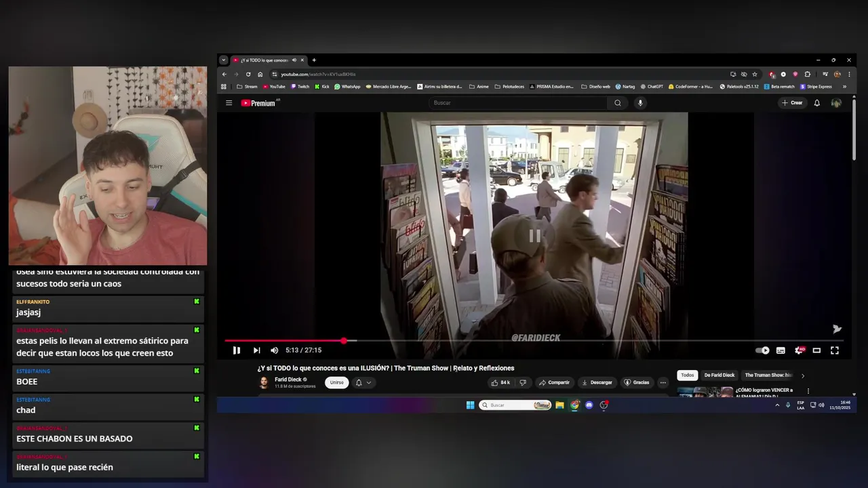Click the youtube.com address bar
Viewport: 868px width, 488px height.
(498, 74)
